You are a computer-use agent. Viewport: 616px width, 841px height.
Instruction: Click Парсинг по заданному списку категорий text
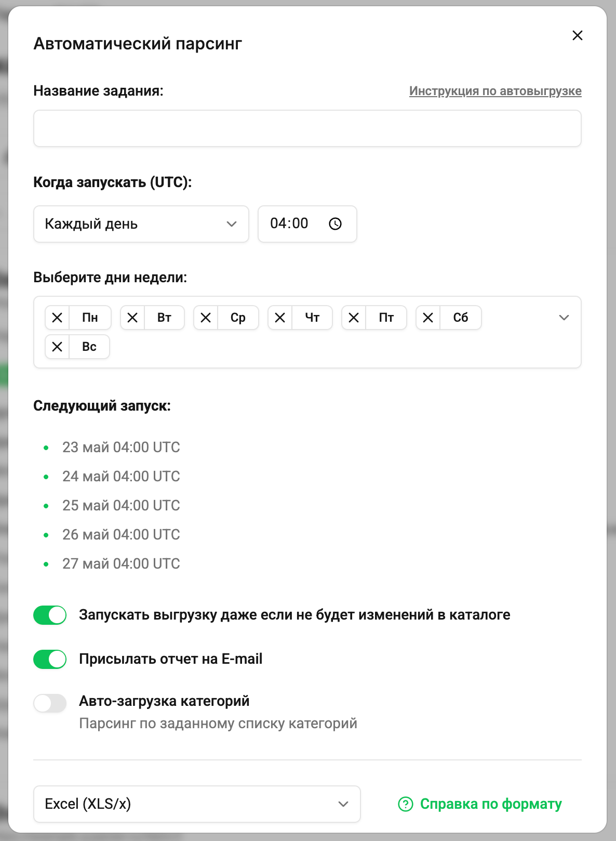pos(218,724)
